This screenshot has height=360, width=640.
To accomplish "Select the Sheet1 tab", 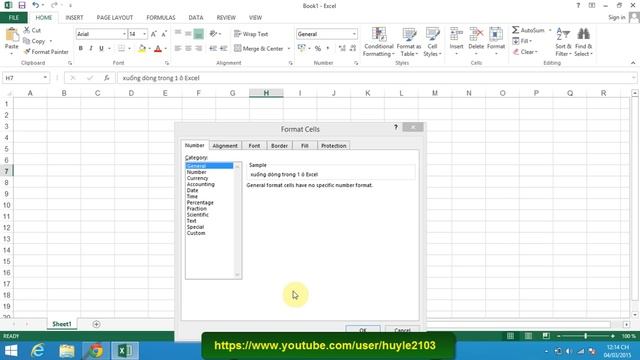I will [x=62, y=324].
